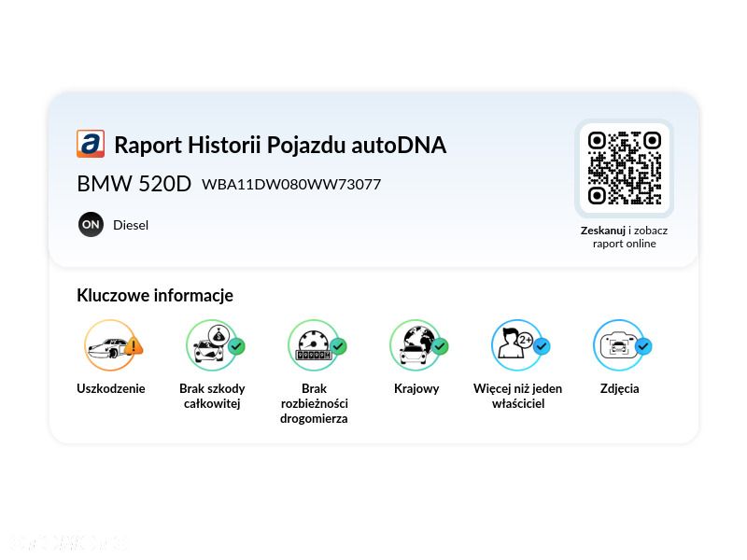Click the Zdjęcia label

(619, 388)
